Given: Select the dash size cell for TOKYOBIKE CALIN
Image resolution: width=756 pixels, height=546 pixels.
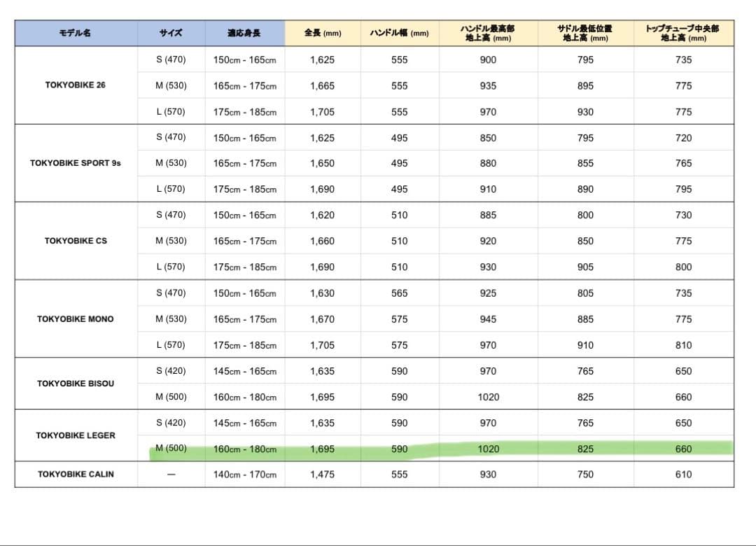Looking at the screenshot, I should coord(171,475).
